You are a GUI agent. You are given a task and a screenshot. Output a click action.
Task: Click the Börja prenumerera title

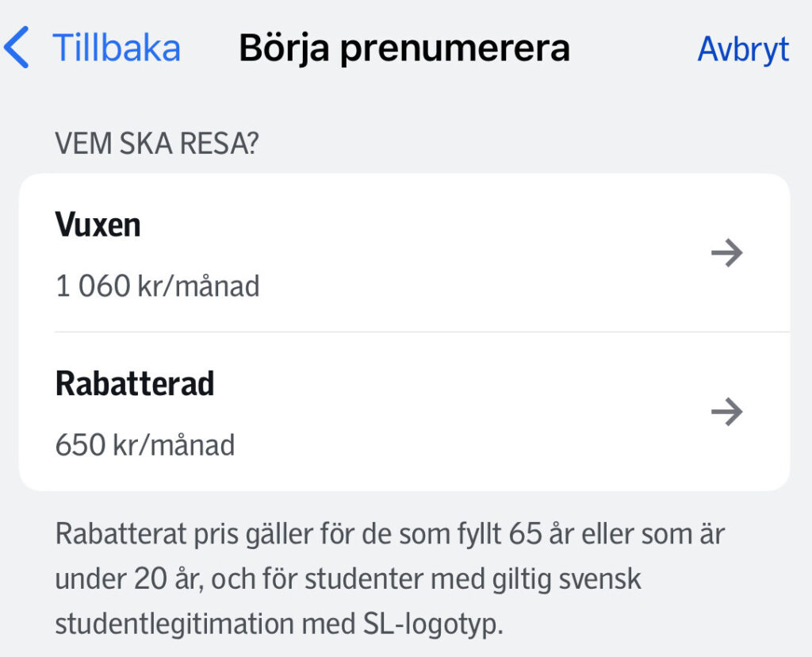404,48
